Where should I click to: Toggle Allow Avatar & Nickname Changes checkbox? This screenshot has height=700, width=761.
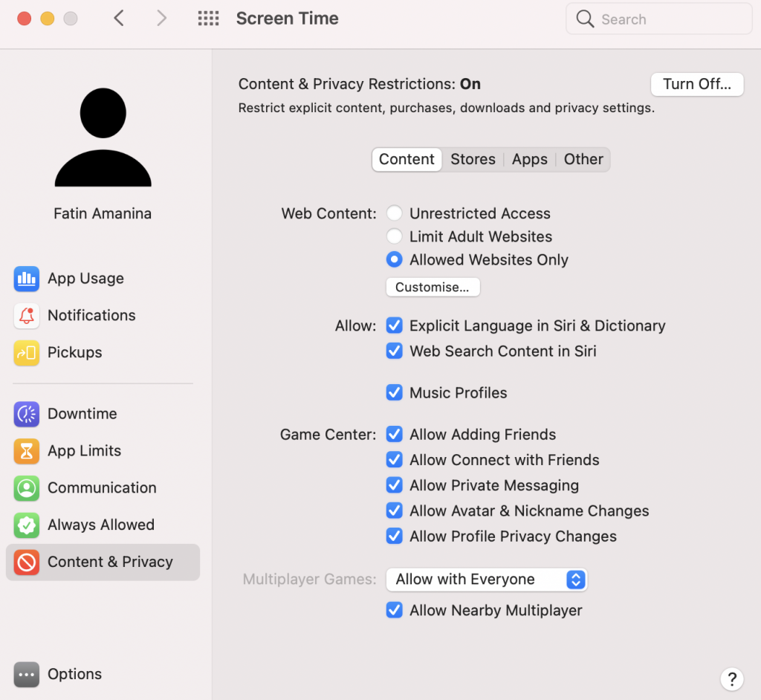[x=394, y=511]
